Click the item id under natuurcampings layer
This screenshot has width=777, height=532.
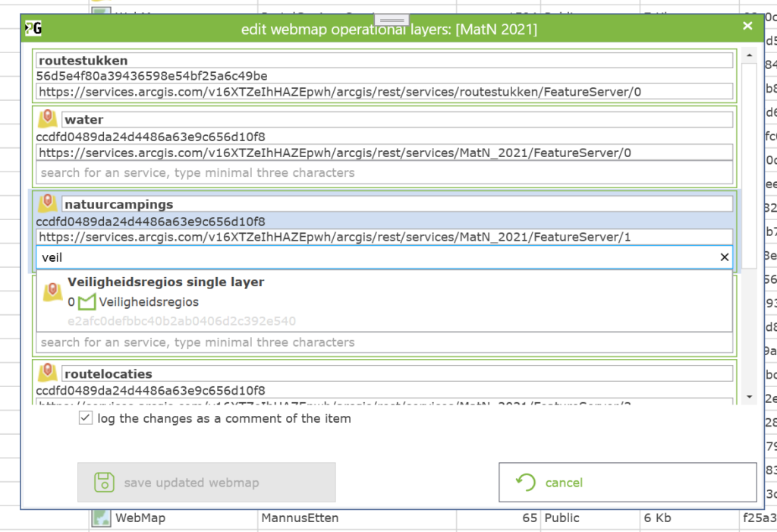pyautogui.click(x=151, y=222)
